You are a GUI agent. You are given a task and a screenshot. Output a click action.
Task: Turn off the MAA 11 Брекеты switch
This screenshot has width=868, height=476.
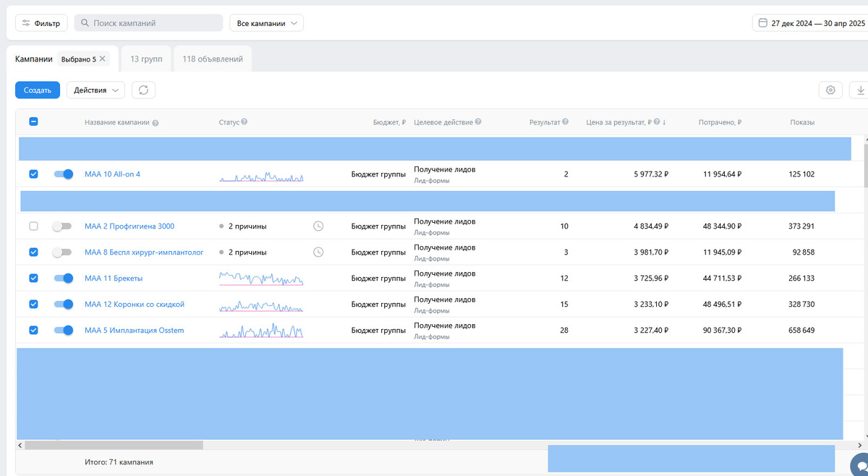(x=64, y=279)
